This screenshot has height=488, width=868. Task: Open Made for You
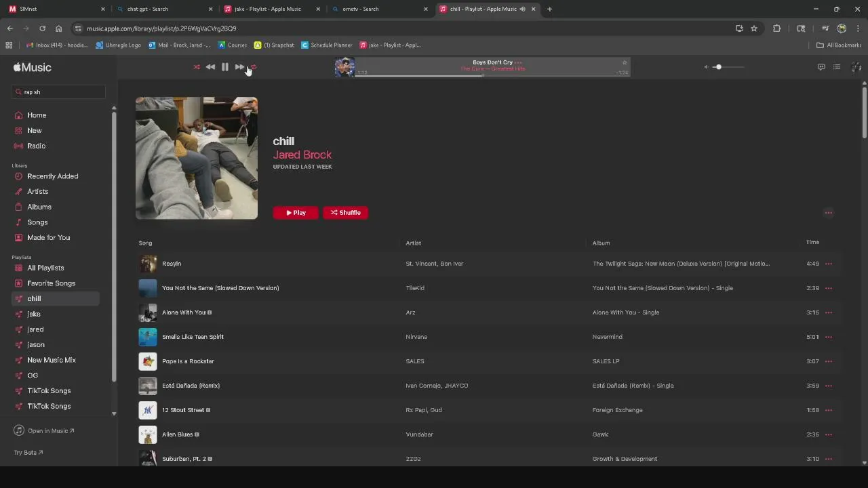click(48, 237)
